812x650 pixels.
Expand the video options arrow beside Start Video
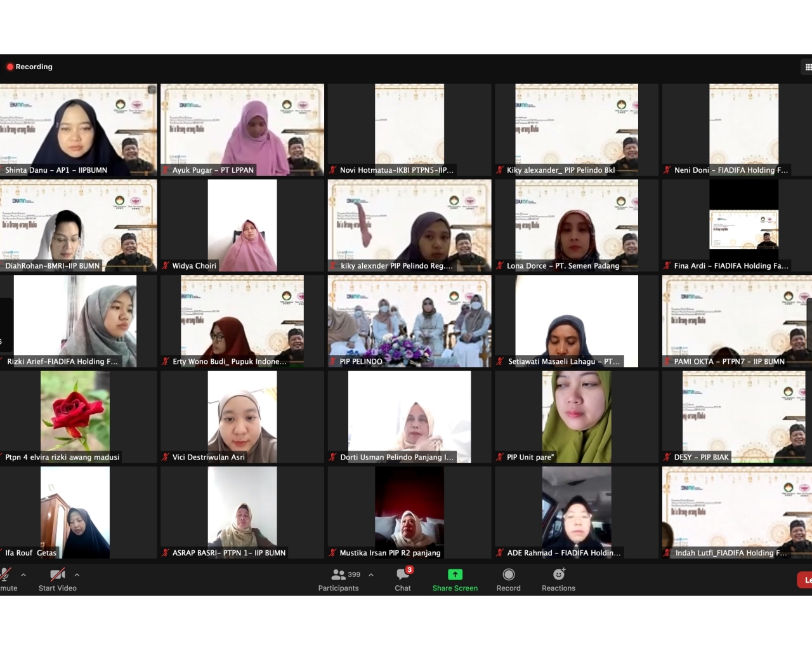77,574
